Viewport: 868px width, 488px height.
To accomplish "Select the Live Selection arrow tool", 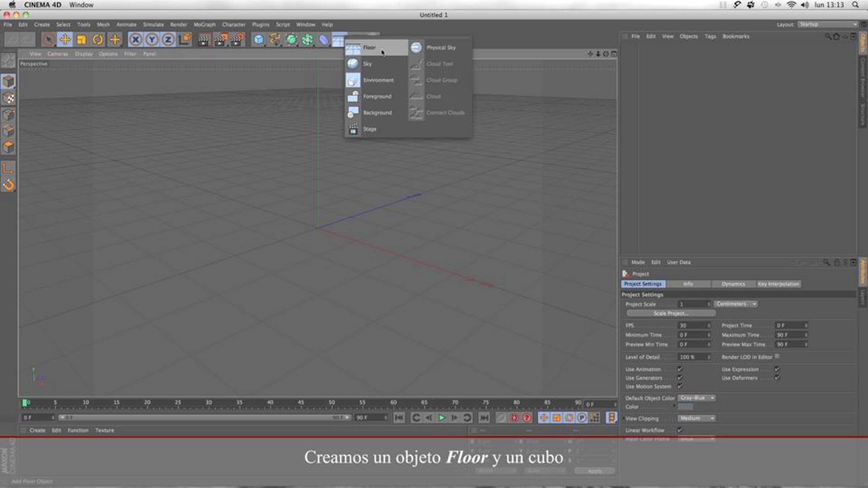I will point(48,39).
